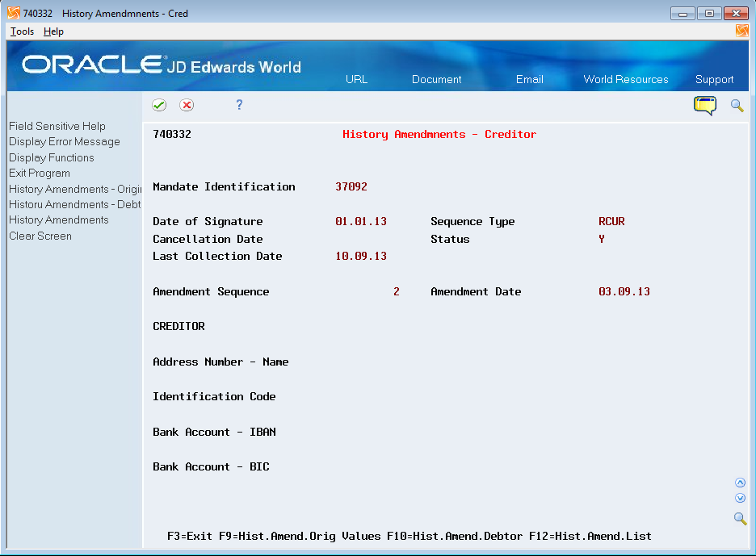Click the magnifier icon below the page arrows
Image resolution: width=756 pixels, height=556 pixels.
coord(740,518)
